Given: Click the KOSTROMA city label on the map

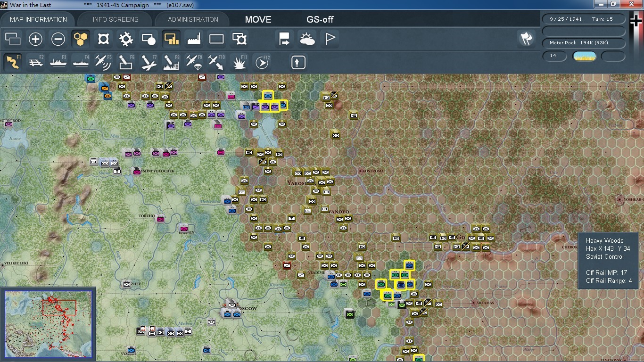Looking at the screenshot, I should click(x=372, y=171).
